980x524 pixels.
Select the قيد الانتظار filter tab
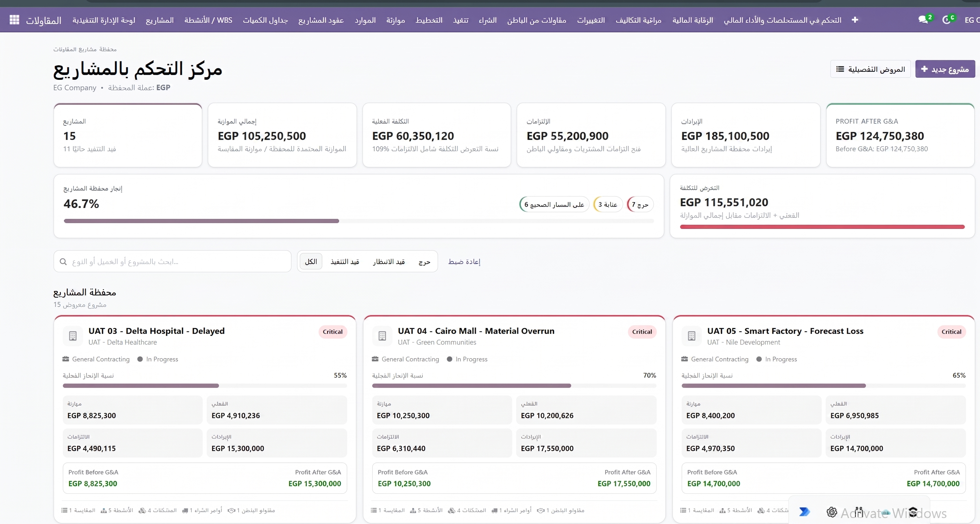[389, 261]
